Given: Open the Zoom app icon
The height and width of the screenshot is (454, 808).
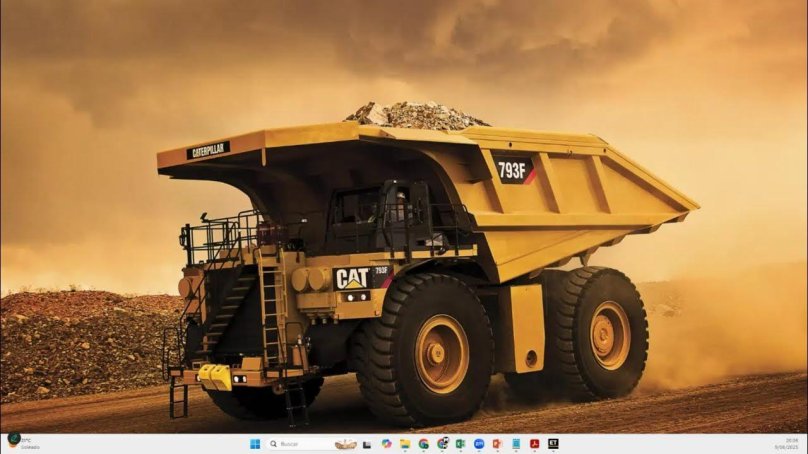Looking at the screenshot, I should [479, 443].
